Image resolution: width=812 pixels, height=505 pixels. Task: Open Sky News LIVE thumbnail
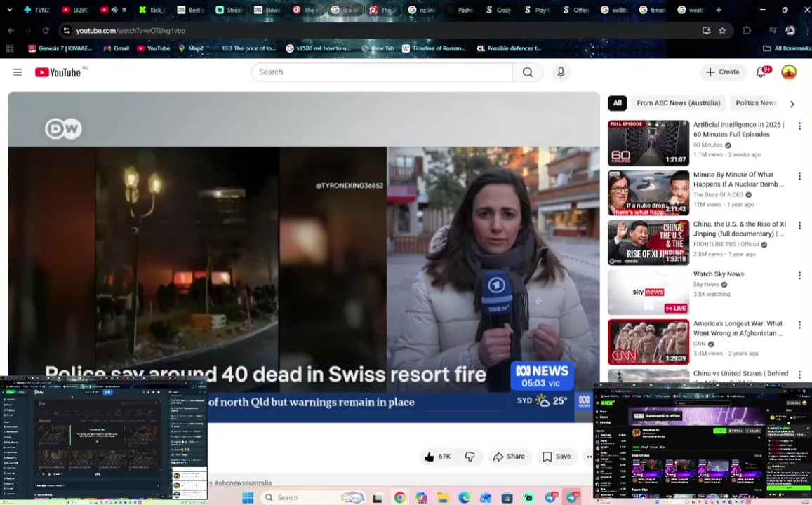point(648,292)
